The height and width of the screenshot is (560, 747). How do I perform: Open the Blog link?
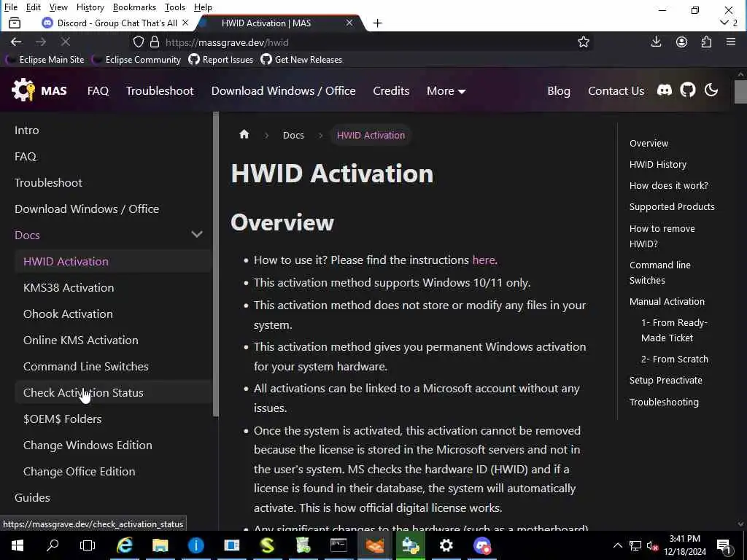559,90
